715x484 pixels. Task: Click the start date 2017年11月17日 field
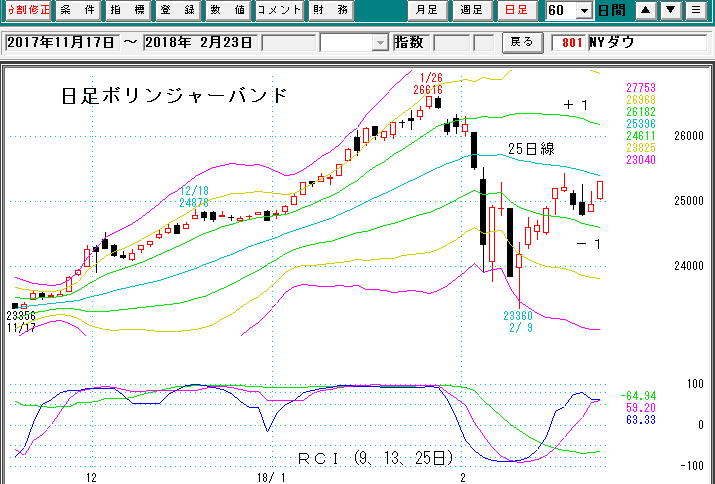point(60,43)
